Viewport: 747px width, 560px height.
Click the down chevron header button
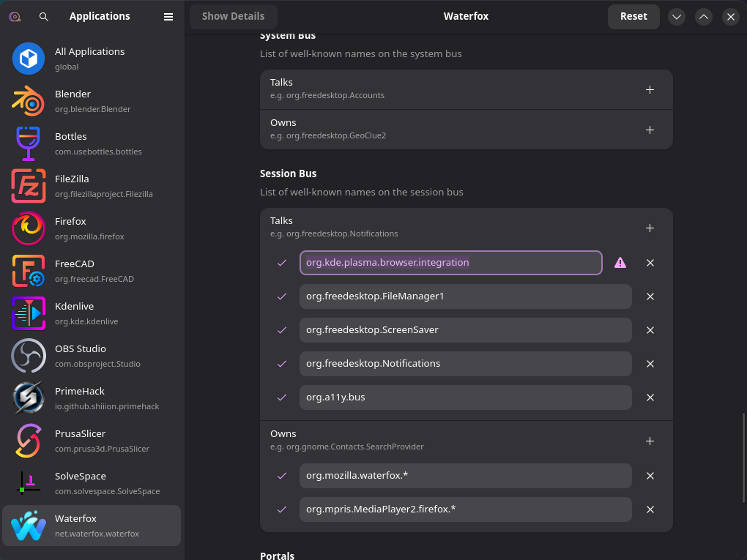click(677, 17)
